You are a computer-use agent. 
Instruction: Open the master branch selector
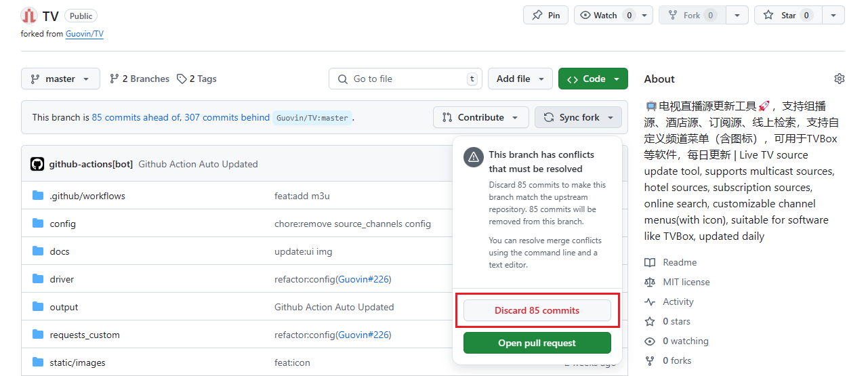(x=60, y=79)
